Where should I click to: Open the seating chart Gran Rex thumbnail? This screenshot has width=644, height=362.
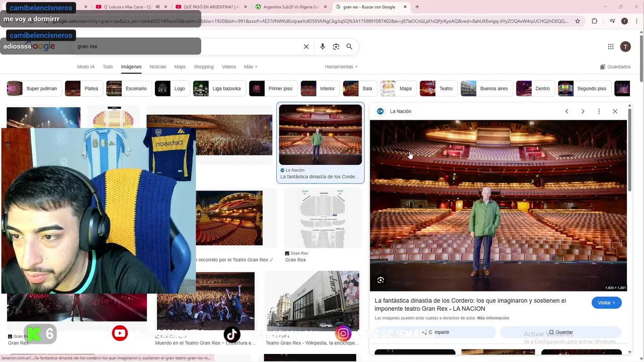point(322,219)
